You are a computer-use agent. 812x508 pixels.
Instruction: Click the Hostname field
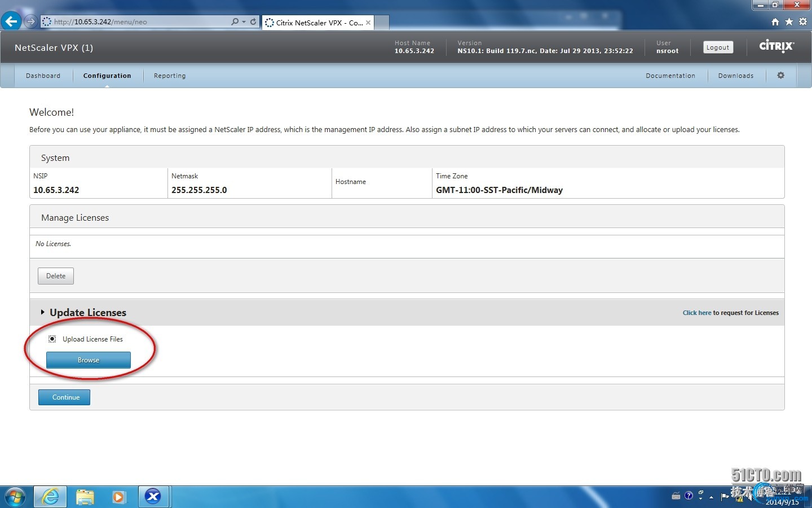tap(382, 183)
